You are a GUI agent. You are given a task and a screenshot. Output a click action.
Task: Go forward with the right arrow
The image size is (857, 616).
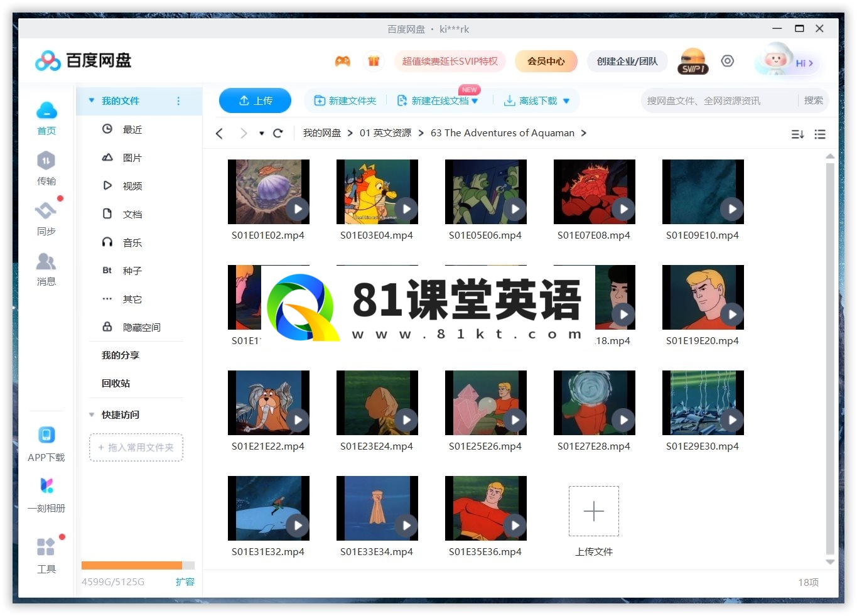point(244,133)
